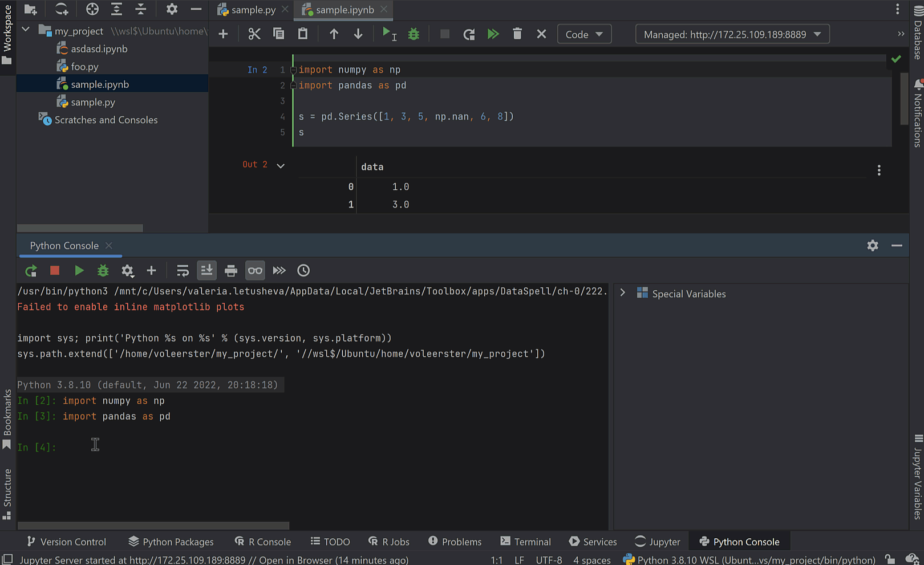924x565 pixels.
Task: Add a new notebook cell with the plus icon
Action: (x=222, y=34)
